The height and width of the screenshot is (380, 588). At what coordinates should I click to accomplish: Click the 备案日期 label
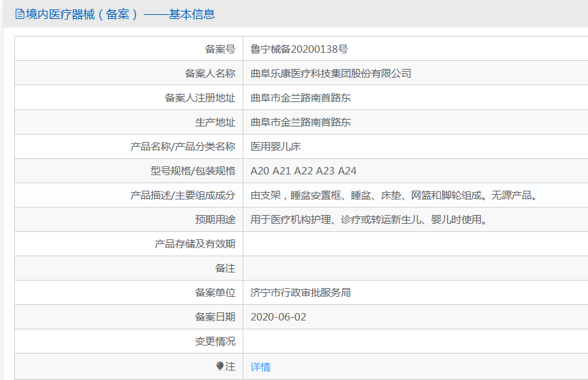coord(215,317)
